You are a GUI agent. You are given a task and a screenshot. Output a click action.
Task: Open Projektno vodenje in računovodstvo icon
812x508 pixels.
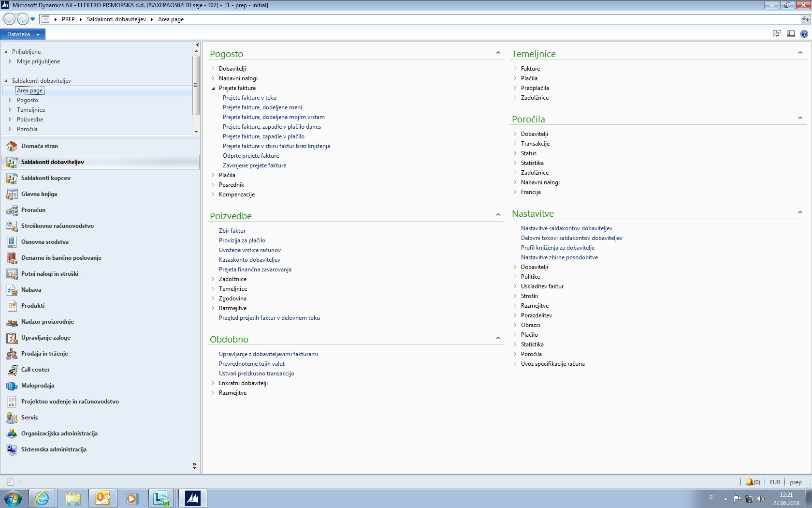tap(12, 402)
